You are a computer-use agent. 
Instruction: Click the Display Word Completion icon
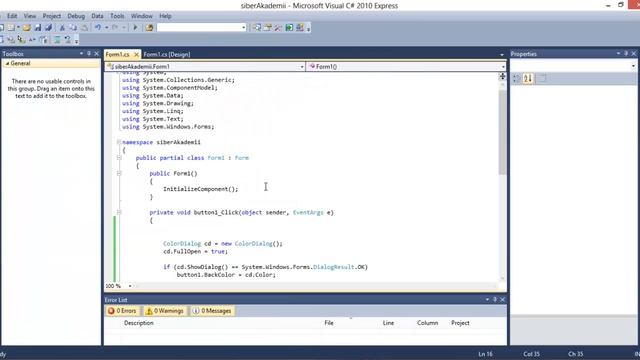[x=32, y=40]
